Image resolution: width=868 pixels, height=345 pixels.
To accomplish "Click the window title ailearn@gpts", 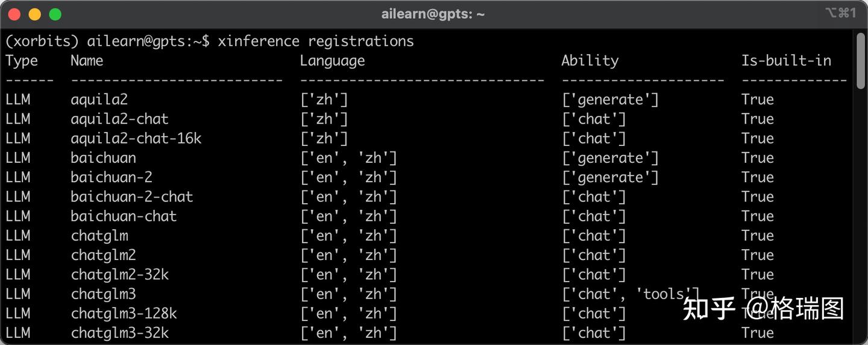I will [433, 14].
